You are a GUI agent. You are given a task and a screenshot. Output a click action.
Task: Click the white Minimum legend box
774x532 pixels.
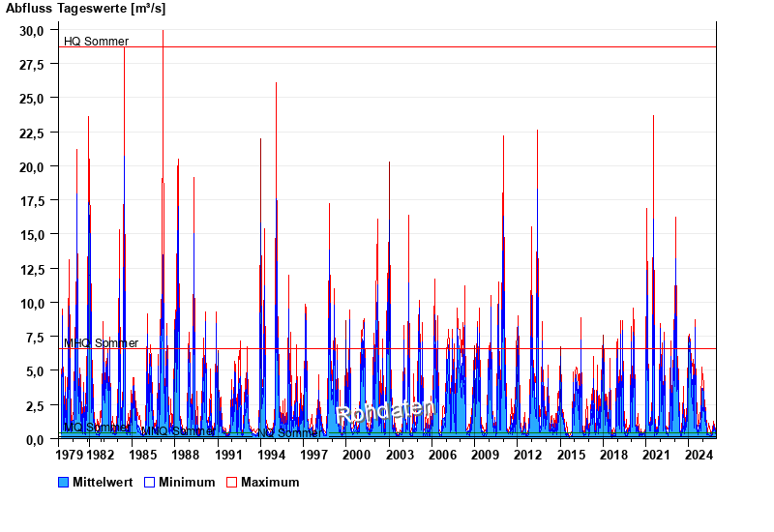(x=150, y=482)
